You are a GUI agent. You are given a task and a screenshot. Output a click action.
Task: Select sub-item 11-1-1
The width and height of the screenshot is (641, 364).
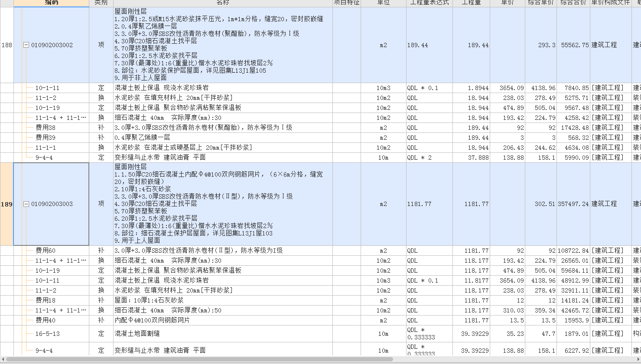point(46,148)
